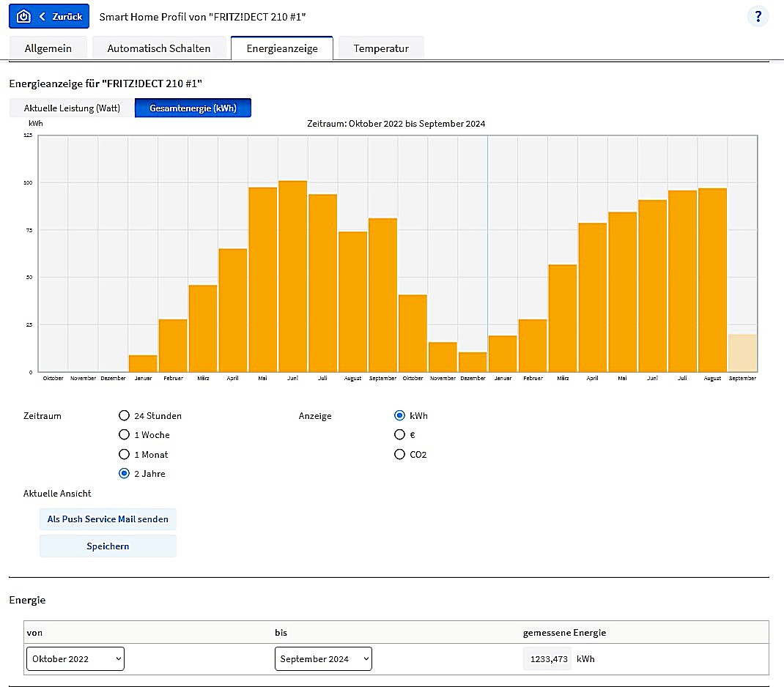
Task: Set Anzeige to kWh
Action: click(x=399, y=416)
